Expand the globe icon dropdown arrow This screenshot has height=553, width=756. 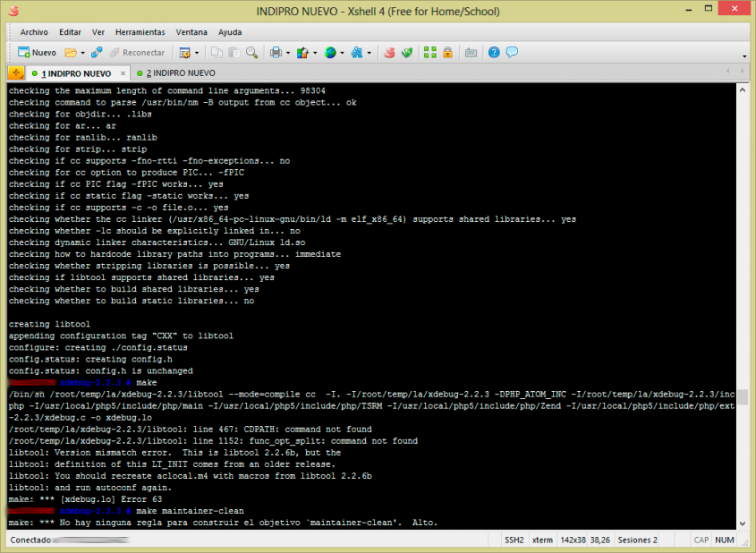(343, 53)
